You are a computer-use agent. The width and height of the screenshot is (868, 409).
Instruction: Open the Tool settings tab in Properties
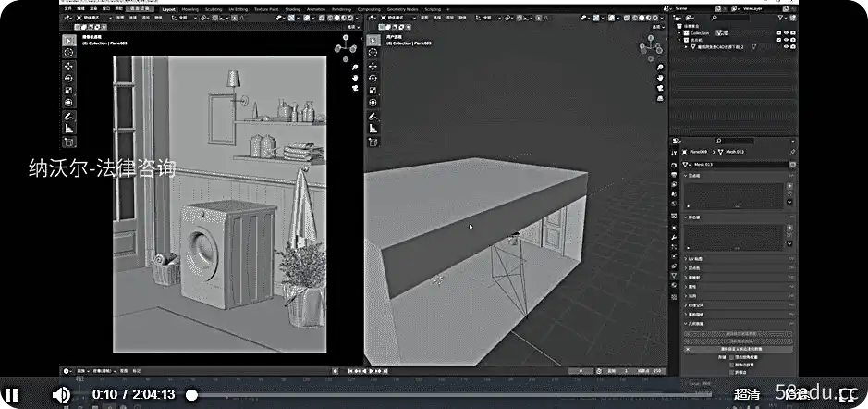tap(674, 153)
